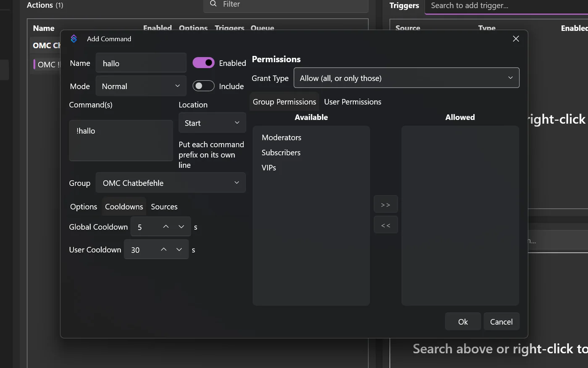Image resolution: width=588 pixels, height=368 pixels.
Task: Click the Filter field in Actions panel
Action: pos(286,5)
